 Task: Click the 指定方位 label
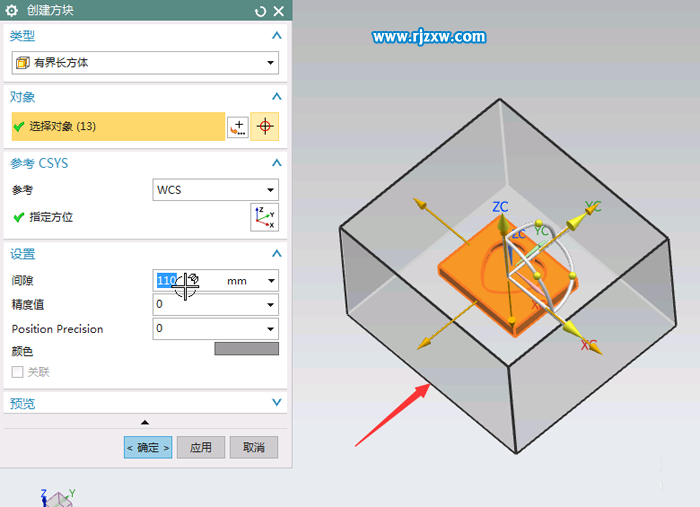point(51,217)
